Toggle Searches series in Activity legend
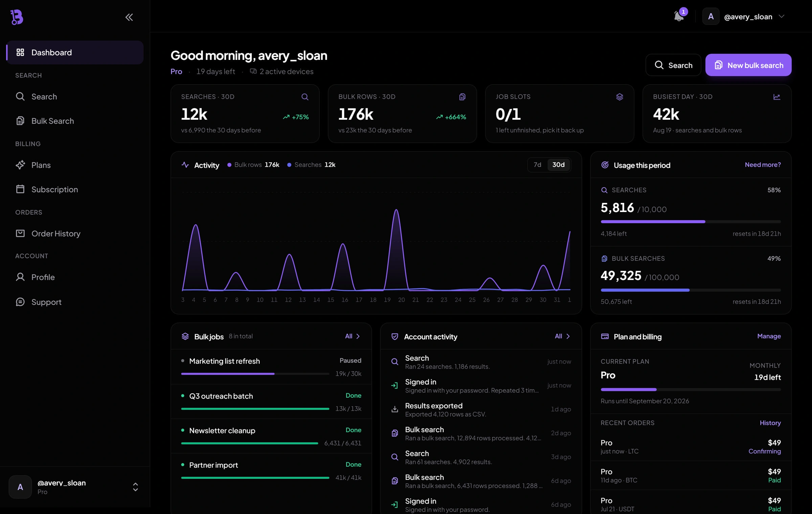 click(311, 165)
